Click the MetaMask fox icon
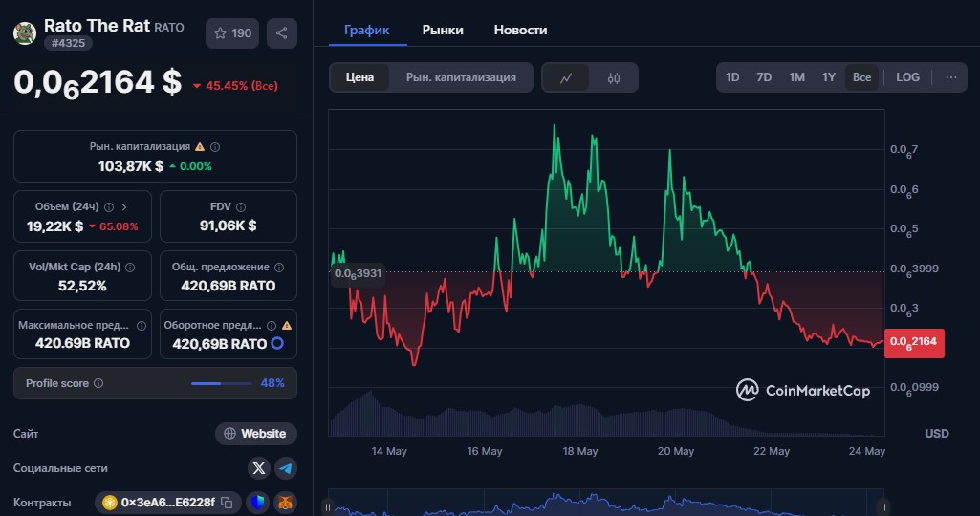Viewport: 980px width, 516px height. coord(285,503)
